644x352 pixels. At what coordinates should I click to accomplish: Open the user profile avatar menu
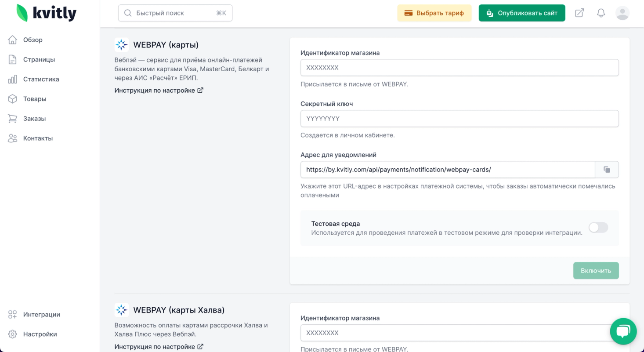(622, 13)
